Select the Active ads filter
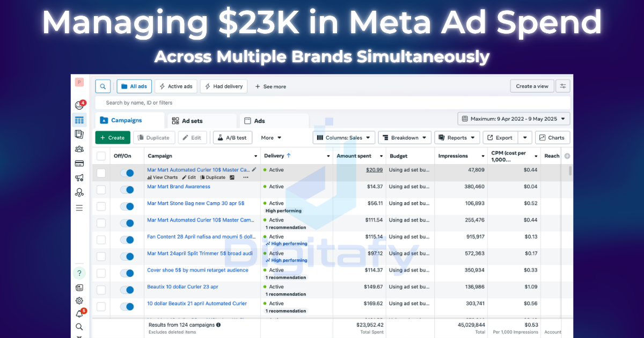644x338 pixels. tap(176, 86)
